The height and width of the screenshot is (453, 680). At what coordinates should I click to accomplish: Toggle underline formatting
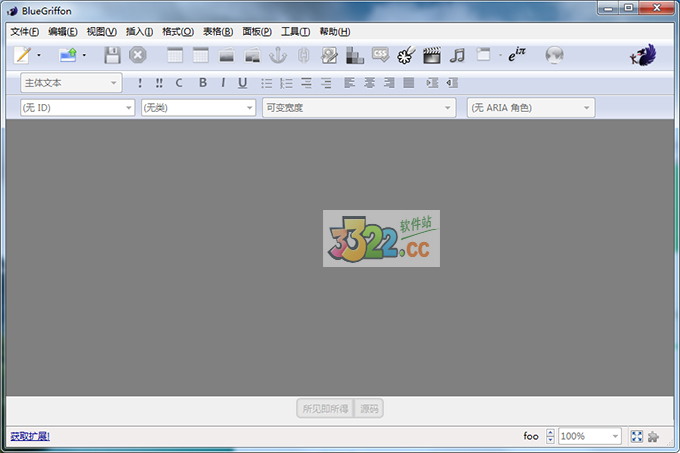[x=242, y=83]
